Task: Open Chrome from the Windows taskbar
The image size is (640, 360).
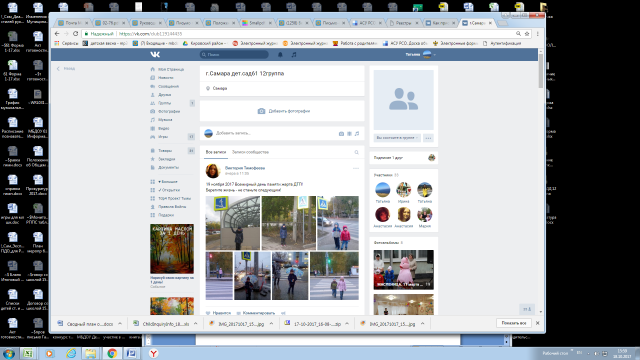Action: [x=112, y=353]
